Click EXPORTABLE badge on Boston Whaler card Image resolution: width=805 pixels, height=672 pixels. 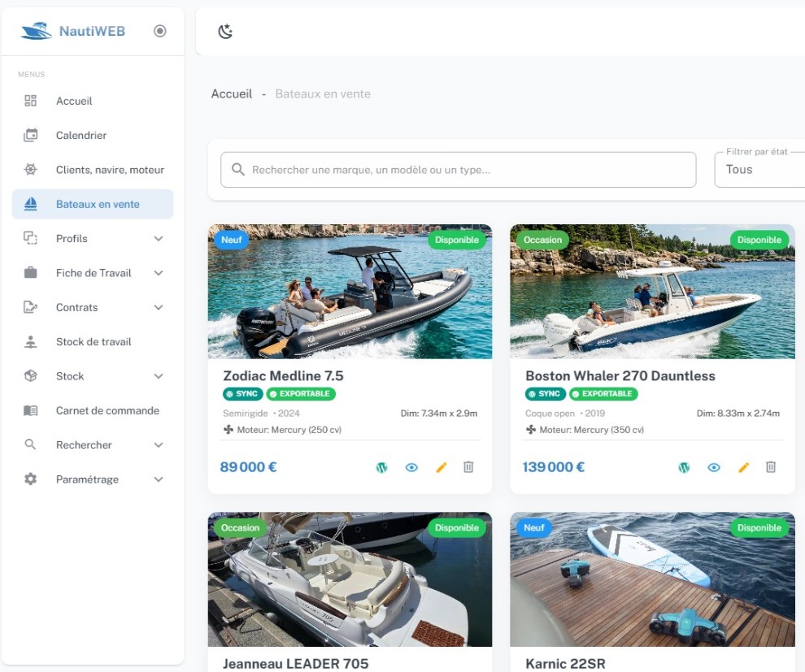coord(603,394)
